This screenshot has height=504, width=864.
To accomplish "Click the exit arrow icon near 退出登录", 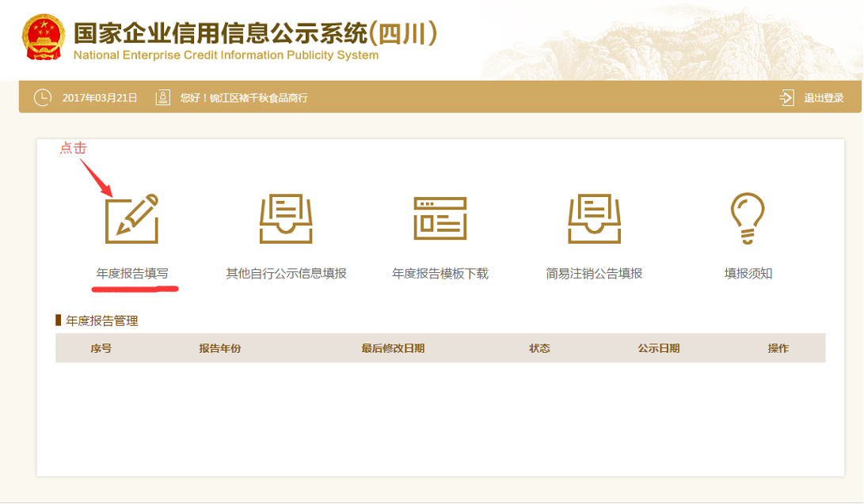I will [786, 97].
